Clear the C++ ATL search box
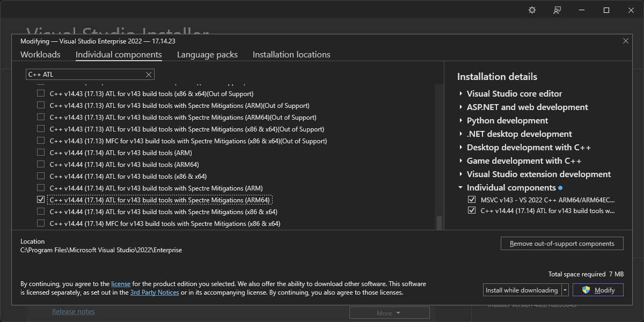The image size is (644, 322). point(149,75)
